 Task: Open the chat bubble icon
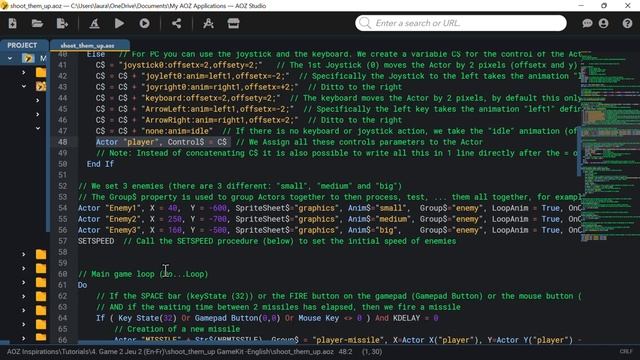[587, 23]
